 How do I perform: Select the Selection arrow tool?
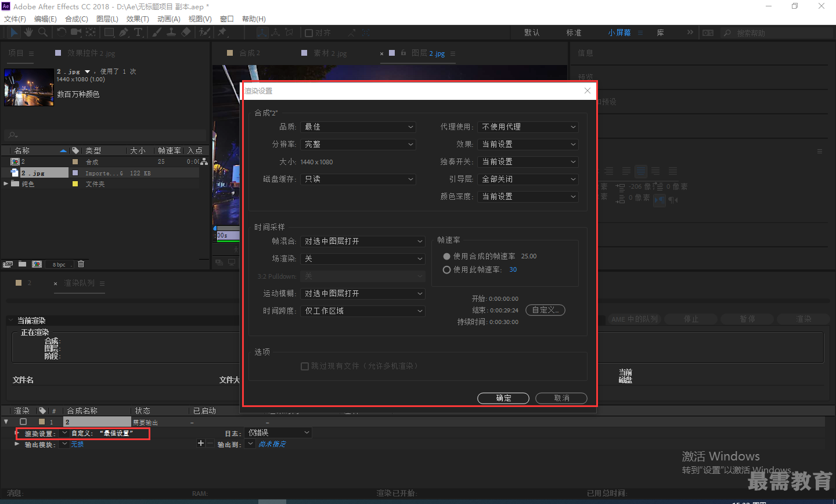[14, 33]
